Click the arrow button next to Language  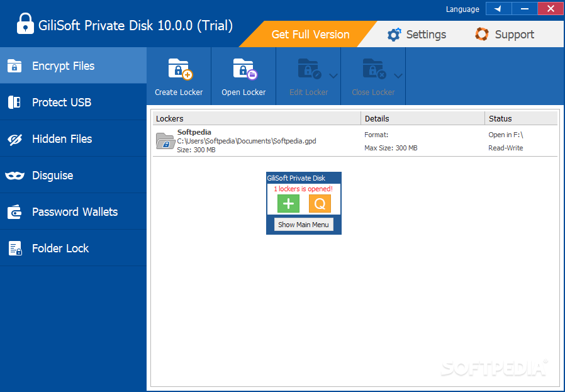point(498,9)
